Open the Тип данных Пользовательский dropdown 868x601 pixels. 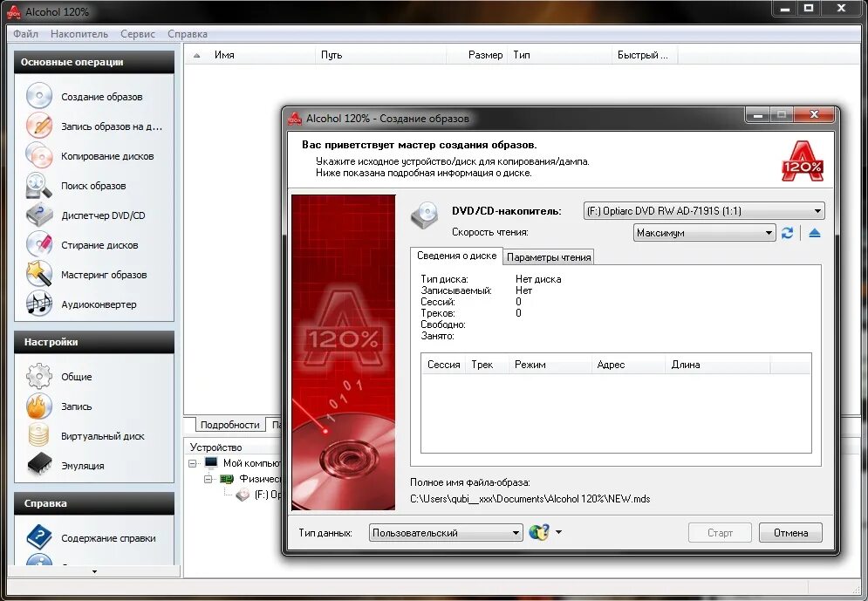[446, 532]
